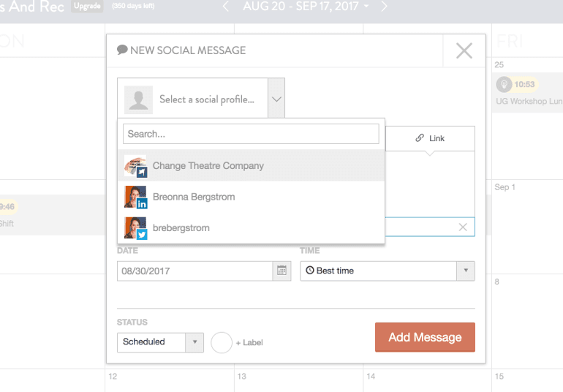Go to the previous date range

click(226, 7)
